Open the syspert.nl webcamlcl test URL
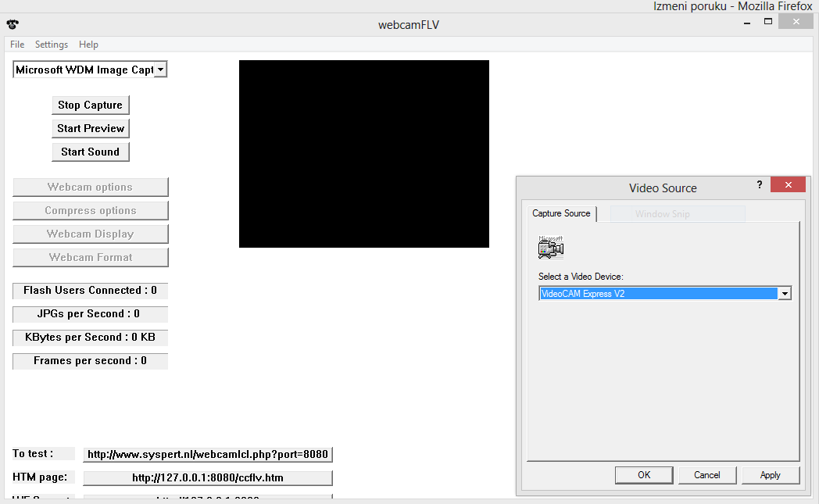 (x=208, y=455)
